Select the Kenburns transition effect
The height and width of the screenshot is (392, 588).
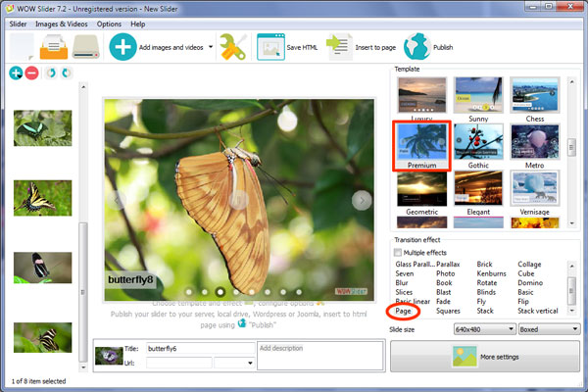(491, 273)
